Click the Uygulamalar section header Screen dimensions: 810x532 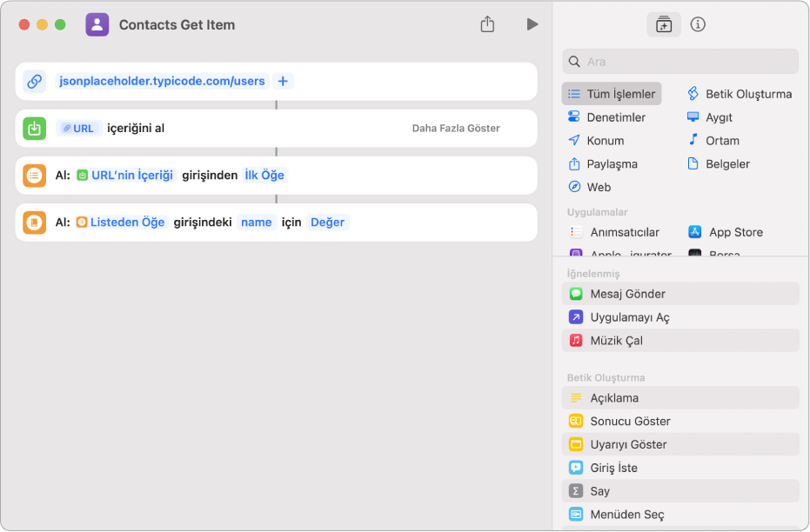tap(597, 212)
